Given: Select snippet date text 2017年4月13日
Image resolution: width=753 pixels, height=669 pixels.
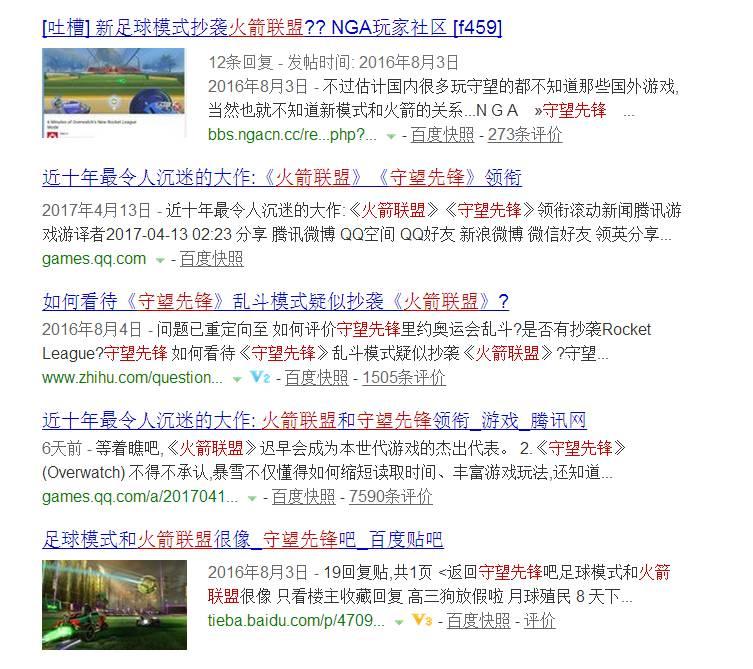Looking at the screenshot, I should (96, 210).
